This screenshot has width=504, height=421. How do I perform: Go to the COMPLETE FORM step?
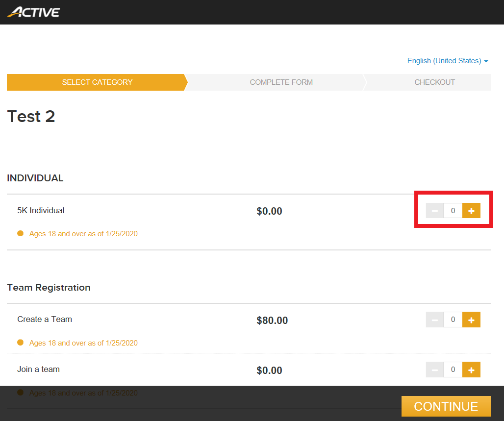[x=281, y=82]
